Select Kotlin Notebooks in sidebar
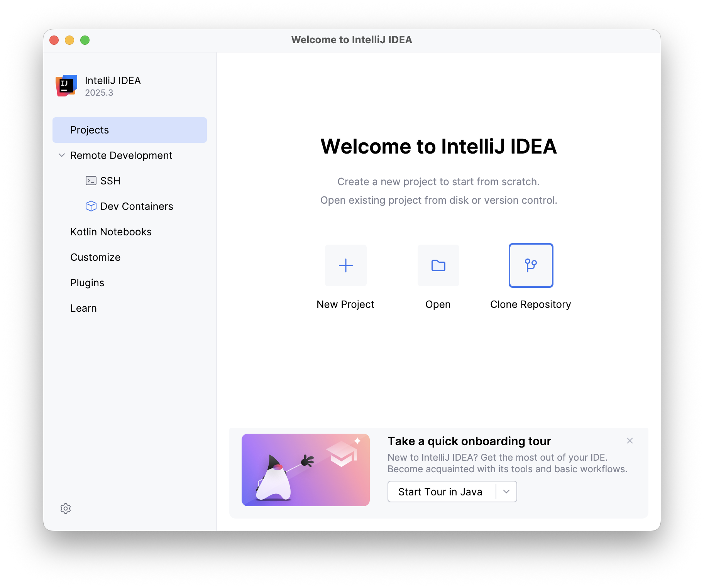This screenshot has width=704, height=588. coord(111,231)
